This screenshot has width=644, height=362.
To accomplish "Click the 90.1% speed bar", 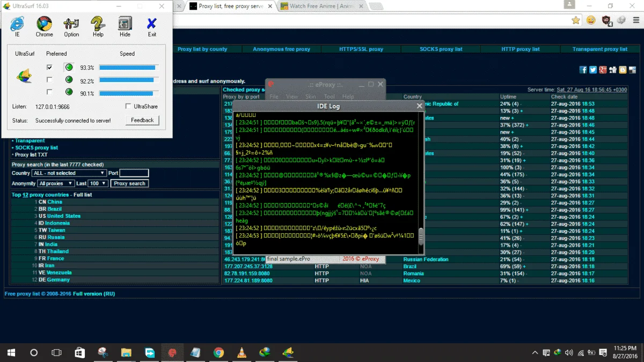I will 129,92.
